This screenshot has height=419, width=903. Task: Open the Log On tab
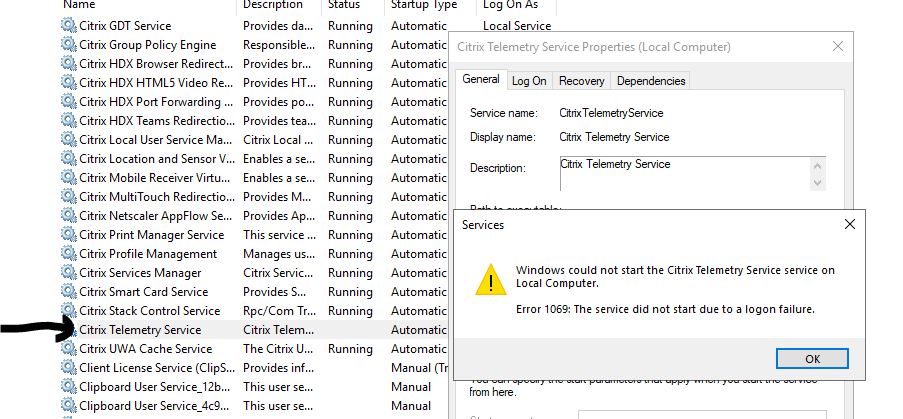[x=529, y=81]
